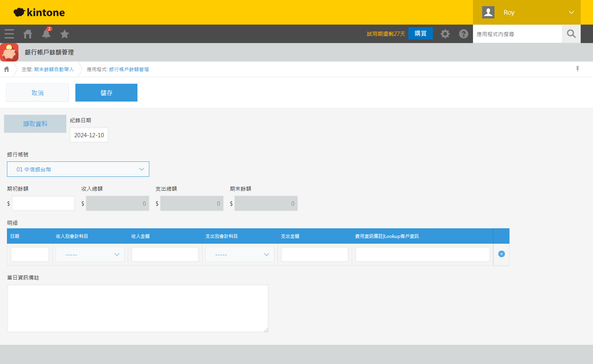593x364 pixels.
Task: Expand the Roy user account menu
Action: click(x=527, y=12)
